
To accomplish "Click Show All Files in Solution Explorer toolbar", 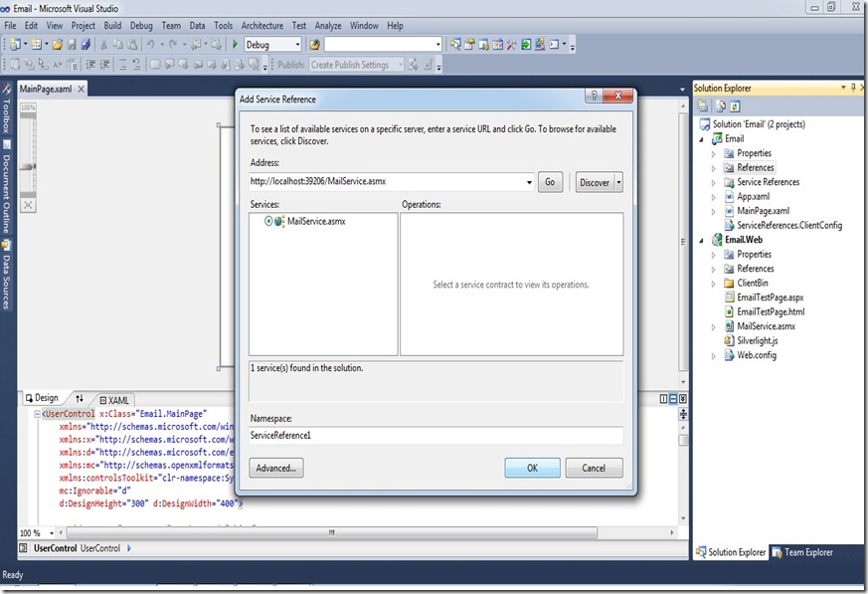I will 720,105.
